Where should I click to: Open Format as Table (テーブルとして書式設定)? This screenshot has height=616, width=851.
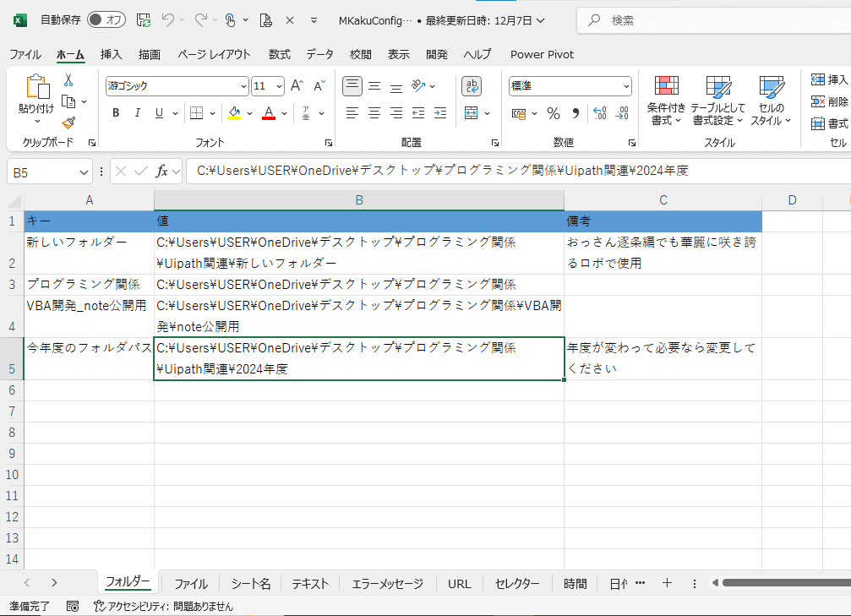click(718, 101)
